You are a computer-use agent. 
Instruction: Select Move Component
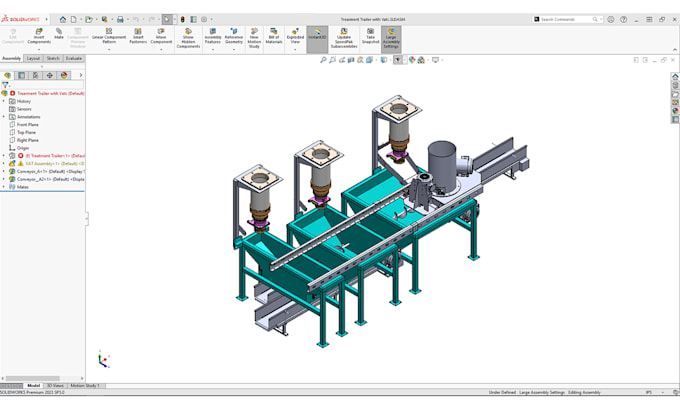(161, 36)
